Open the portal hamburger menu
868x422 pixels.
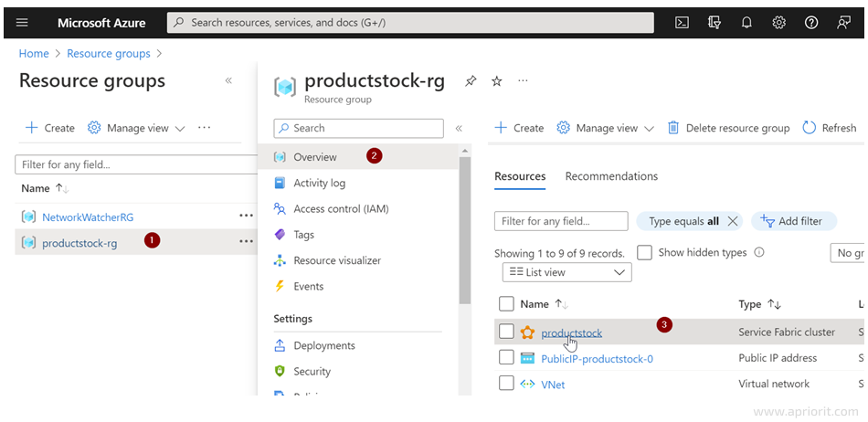click(x=22, y=23)
